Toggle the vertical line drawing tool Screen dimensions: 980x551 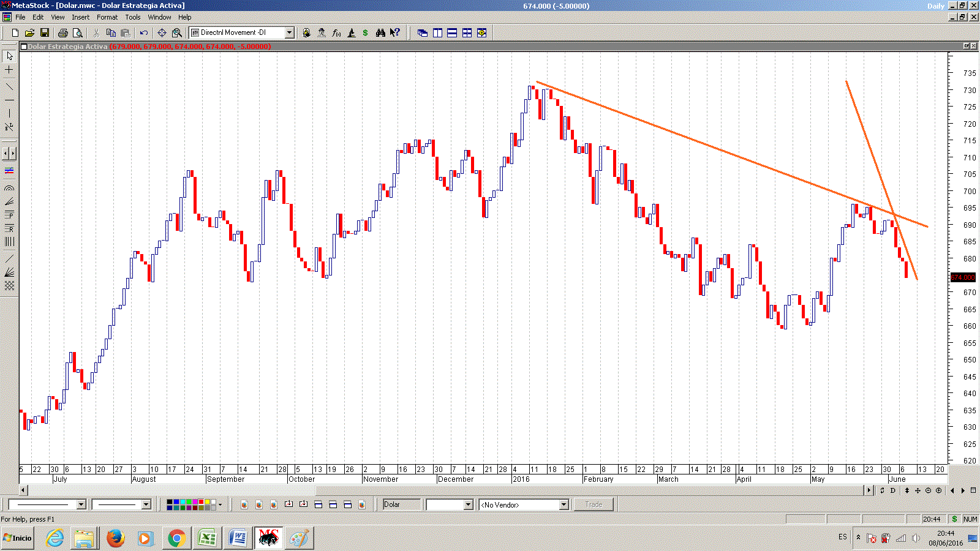[9, 113]
